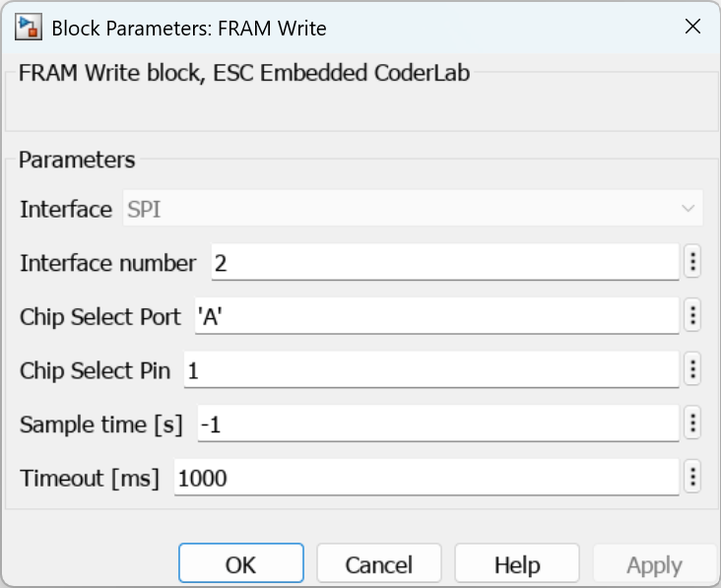Viewport: 721px width, 588px height.
Task: Click the Chip Select Port field with 'A'
Action: [436, 316]
